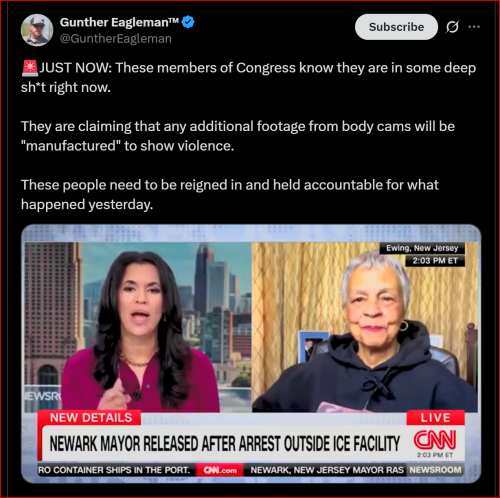The image size is (500, 498).
Task: Click the NEW DETAILS red label
Action: click(x=91, y=418)
